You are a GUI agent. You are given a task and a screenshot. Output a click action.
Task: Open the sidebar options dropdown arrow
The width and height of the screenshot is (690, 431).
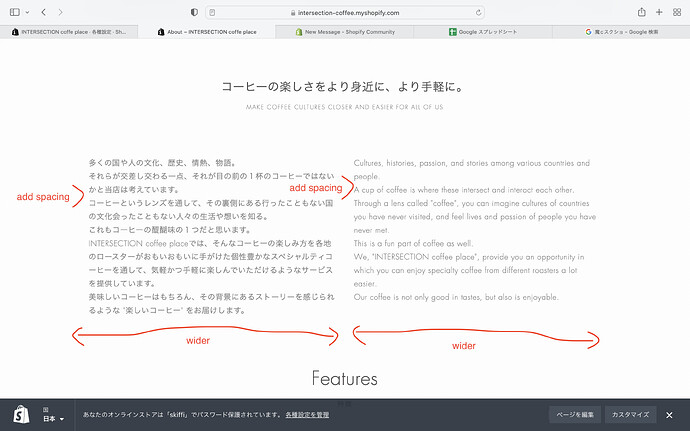click(27, 12)
